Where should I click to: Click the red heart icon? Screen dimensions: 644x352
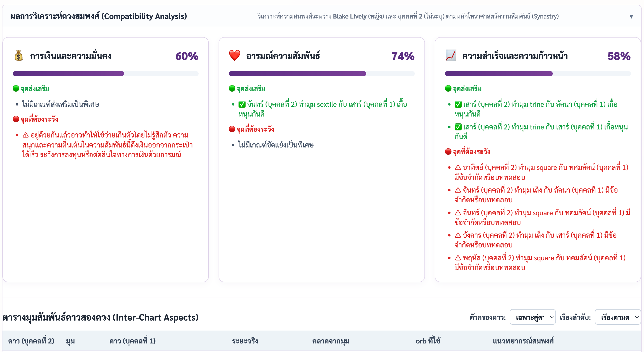coord(234,56)
